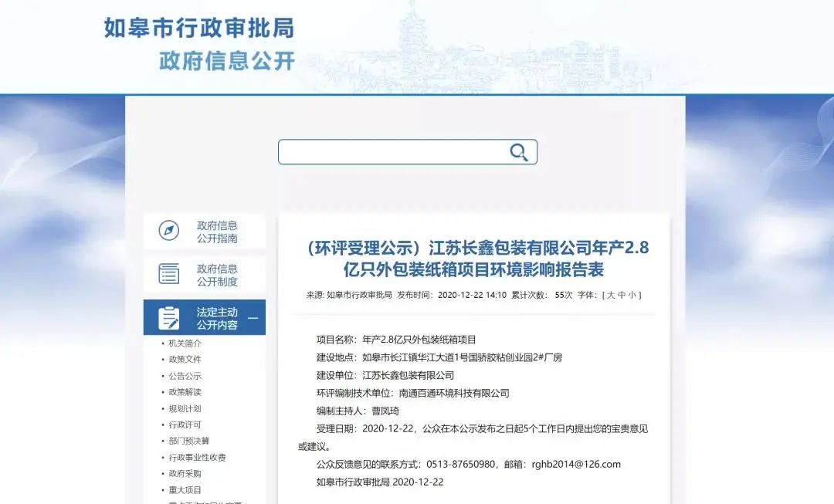The image size is (834, 504).
Task: Set font size to 大
Action: 611,295
